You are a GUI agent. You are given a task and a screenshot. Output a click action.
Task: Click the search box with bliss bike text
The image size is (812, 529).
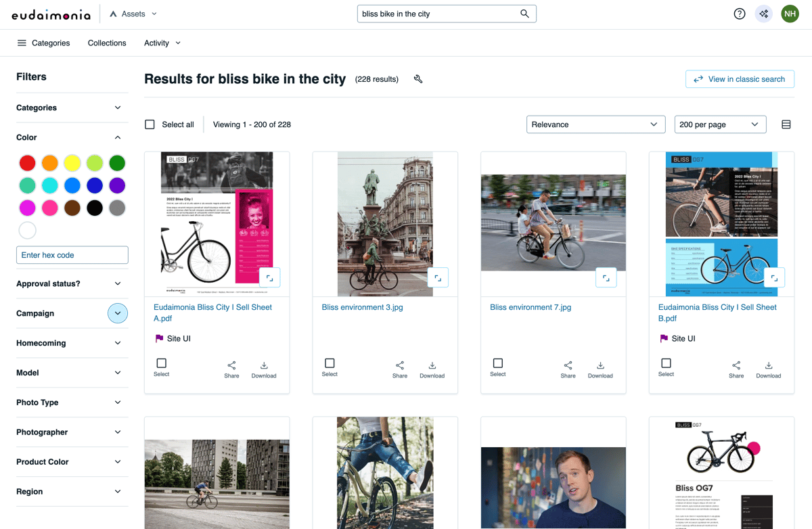[x=447, y=14]
